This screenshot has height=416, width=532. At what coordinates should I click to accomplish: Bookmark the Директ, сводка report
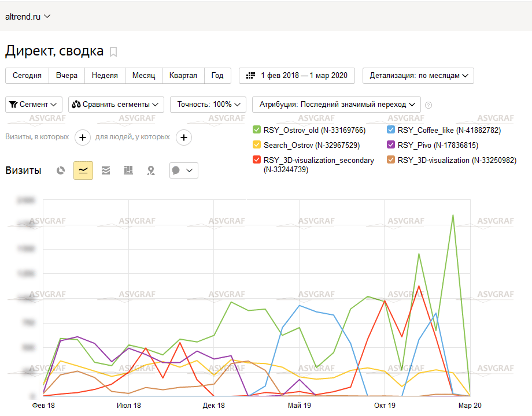(x=113, y=52)
